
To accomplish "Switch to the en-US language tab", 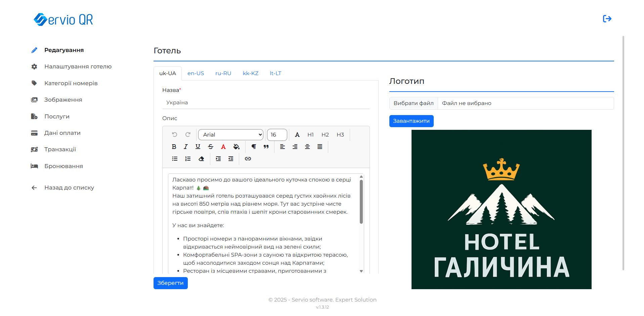I will click(x=196, y=73).
